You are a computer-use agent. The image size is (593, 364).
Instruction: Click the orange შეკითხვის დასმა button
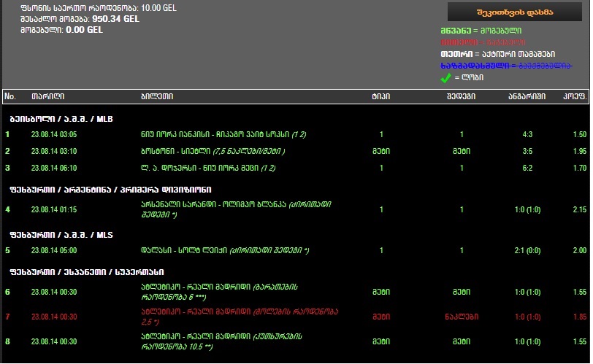coord(514,12)
